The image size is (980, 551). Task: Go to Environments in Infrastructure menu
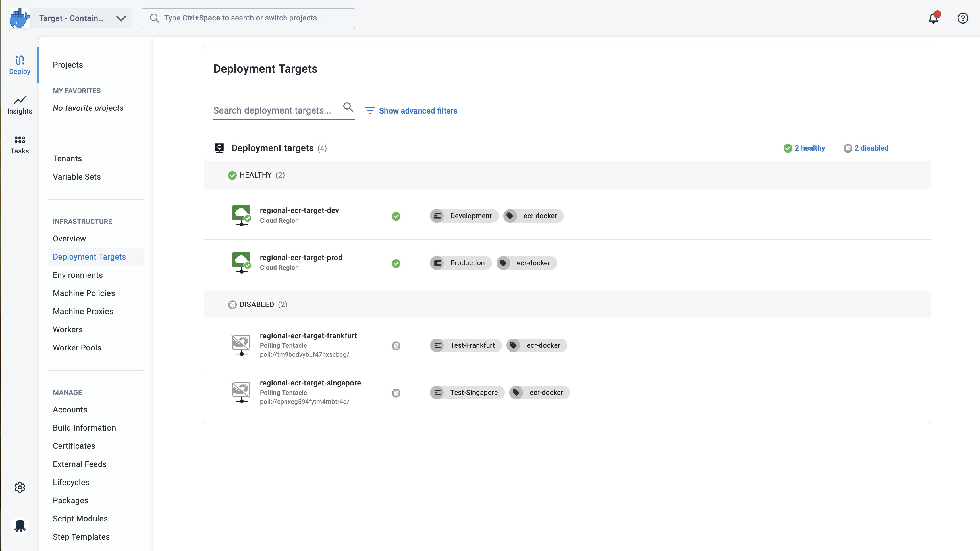point(78,275)
